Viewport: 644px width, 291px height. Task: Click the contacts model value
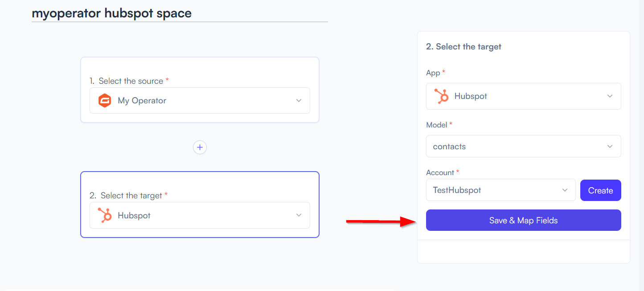tap(449, 147)
